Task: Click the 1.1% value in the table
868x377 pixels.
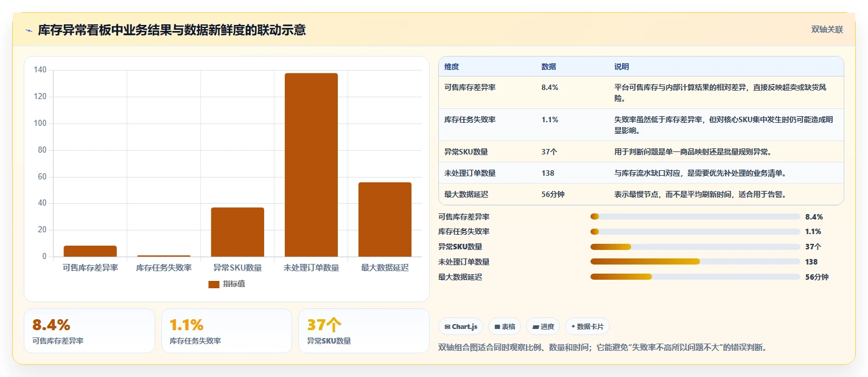Action: [549, 120]
